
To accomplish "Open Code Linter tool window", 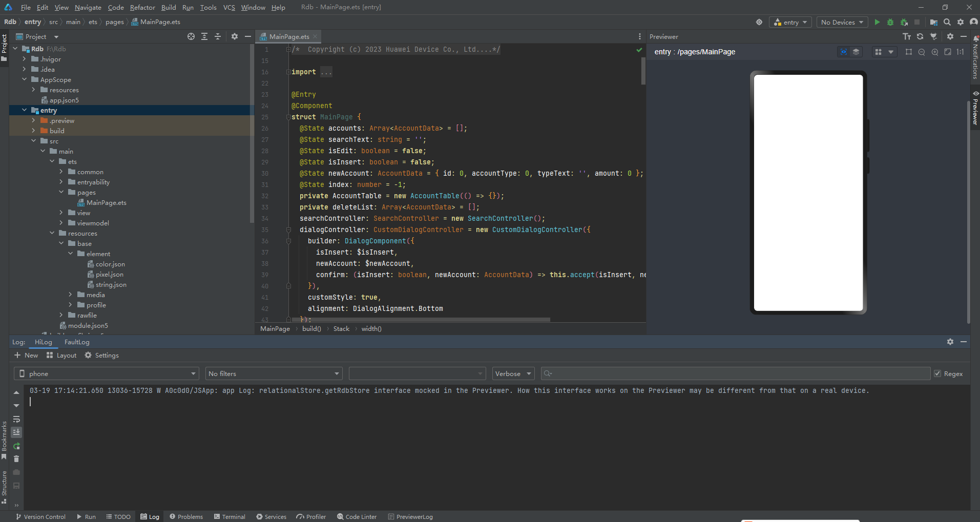I will pos(357,516).
